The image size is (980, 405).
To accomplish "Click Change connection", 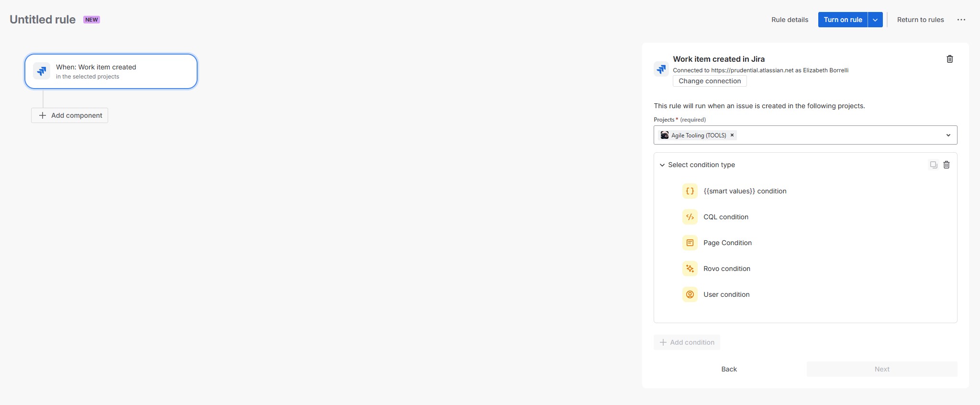I will pos(709,81).
